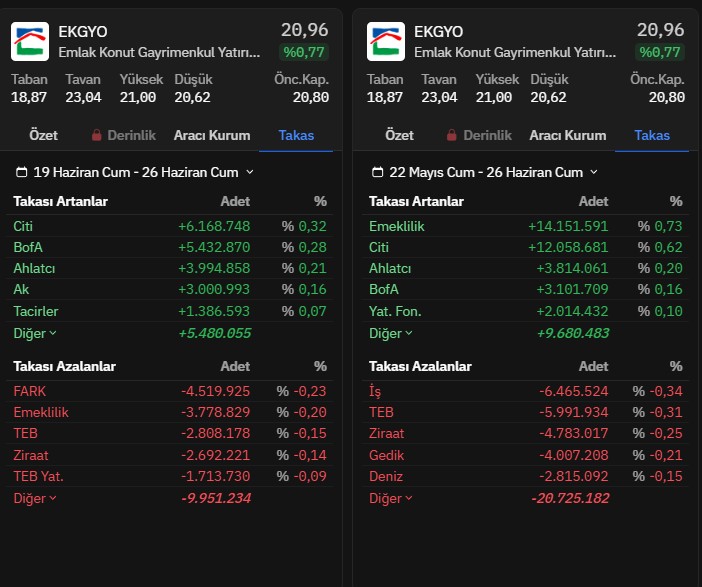
Task: Click the %0,77 change badge in right panel
Action: pyautogui.click(x=660, y=52)
